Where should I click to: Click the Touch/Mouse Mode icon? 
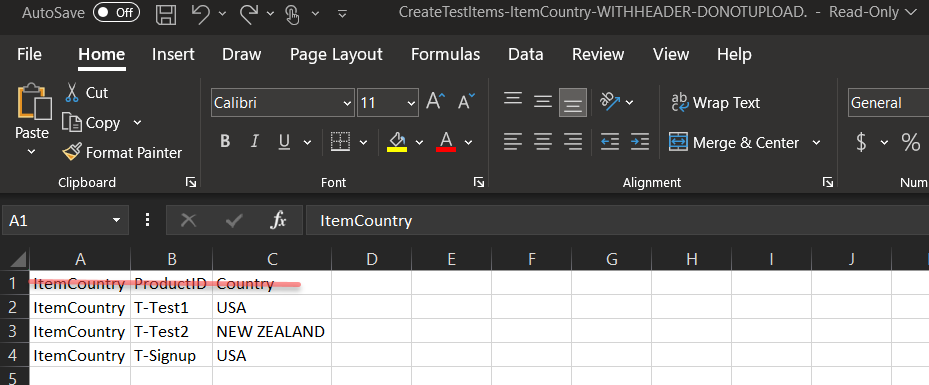[292, 14]
